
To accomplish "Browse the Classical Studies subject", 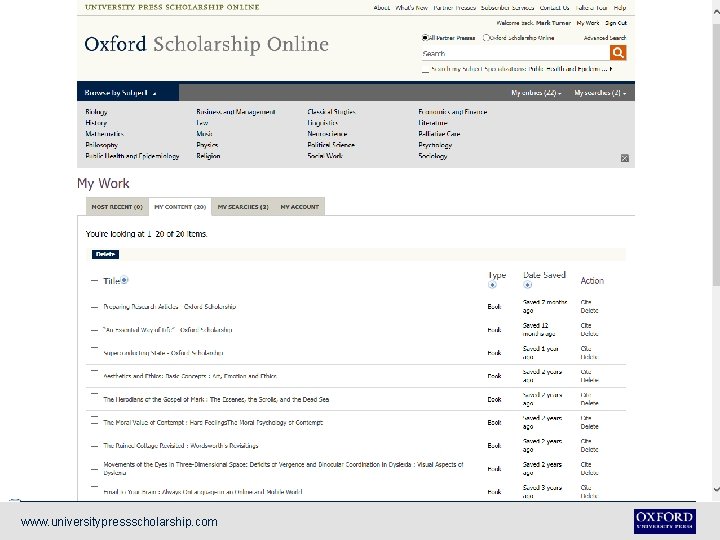I will pyautogui.click(x=331, y=112).
